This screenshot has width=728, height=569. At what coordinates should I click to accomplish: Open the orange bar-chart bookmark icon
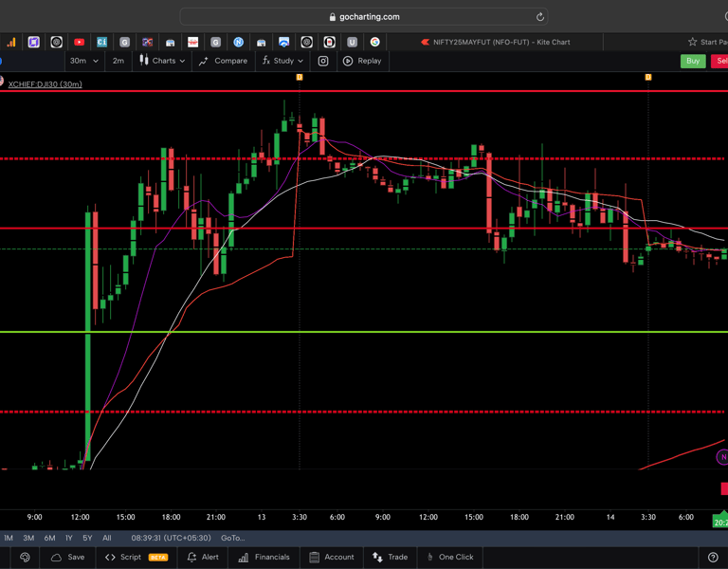(x=11, y=43)
